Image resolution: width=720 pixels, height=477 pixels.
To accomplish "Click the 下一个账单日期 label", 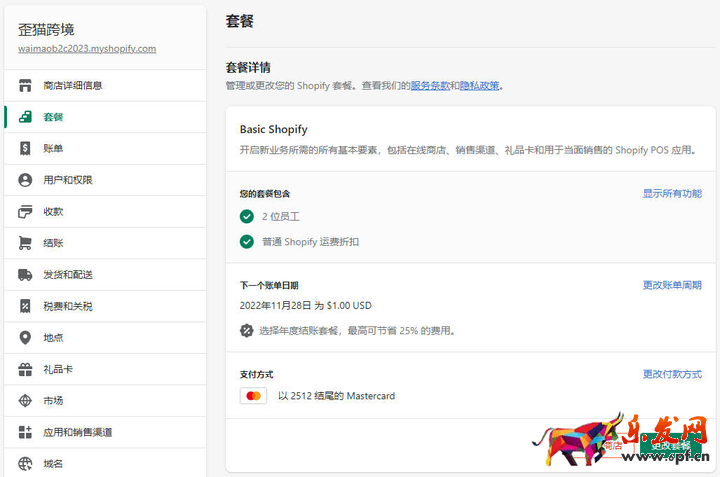I will pos(269,286).
